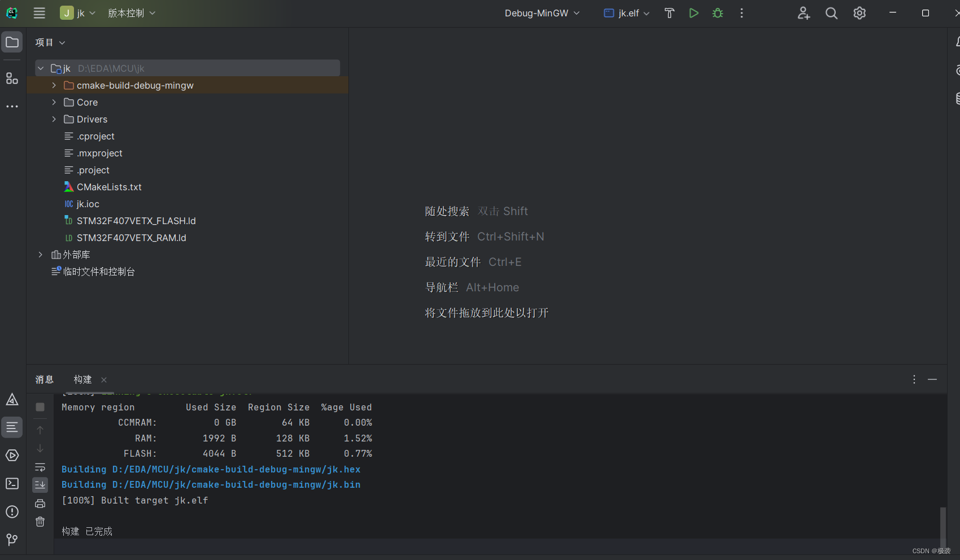Expand the Core folder

tap(54, 102)
